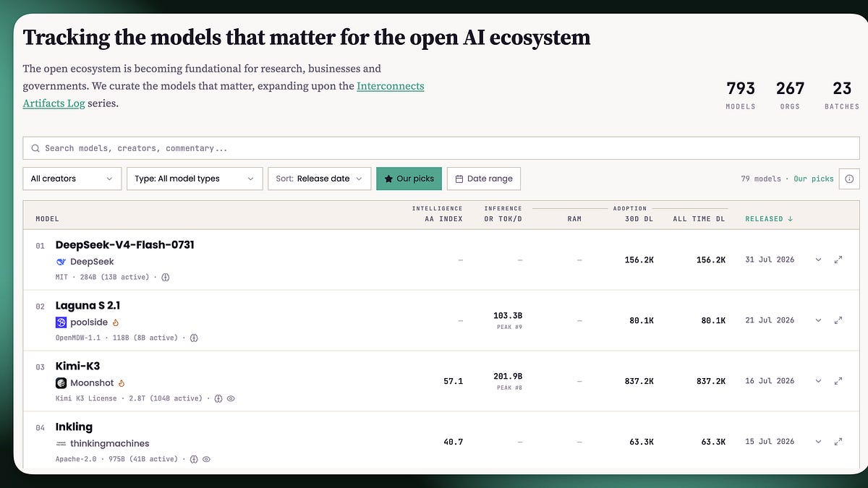Click the 16 Jul 2026 release date

click(770, 381)
